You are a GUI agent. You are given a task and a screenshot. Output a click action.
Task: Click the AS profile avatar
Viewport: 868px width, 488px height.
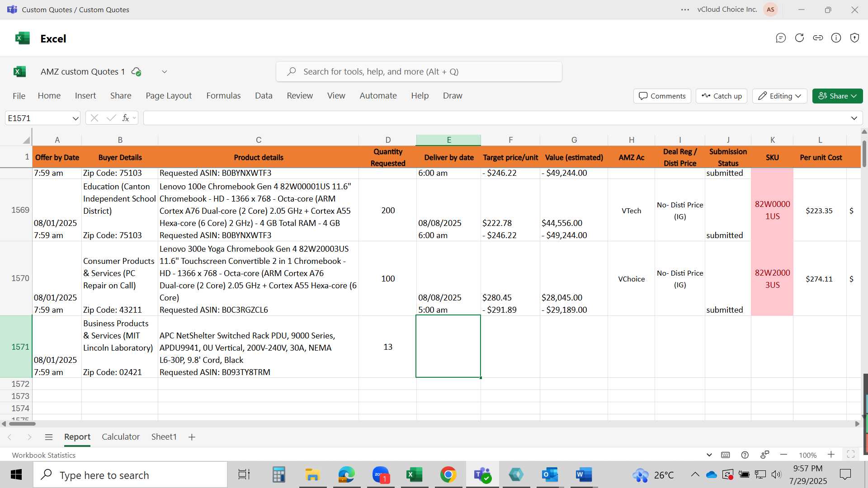point(770,9)
